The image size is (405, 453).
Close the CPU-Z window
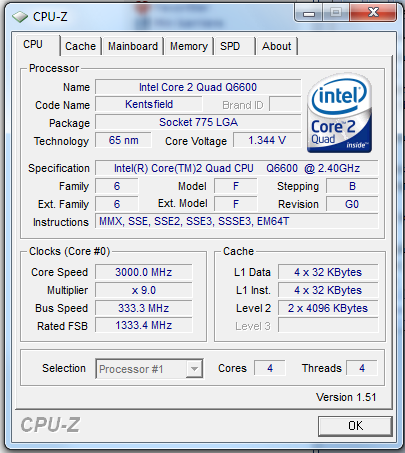[373, 13]
